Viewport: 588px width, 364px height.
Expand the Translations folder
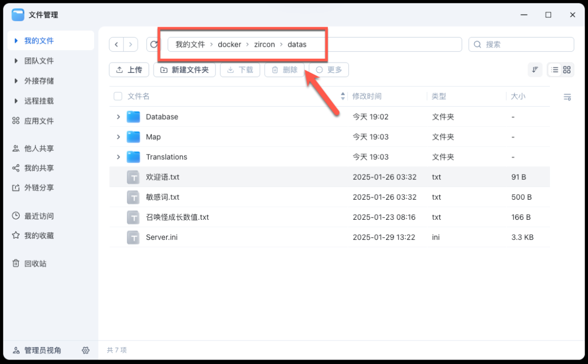tap(119, 157)
